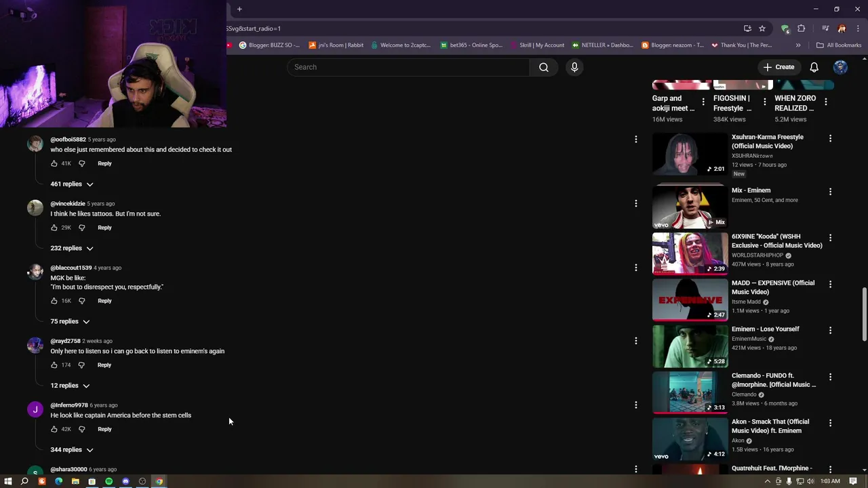Click the YouTube search input field

point(408,67)
